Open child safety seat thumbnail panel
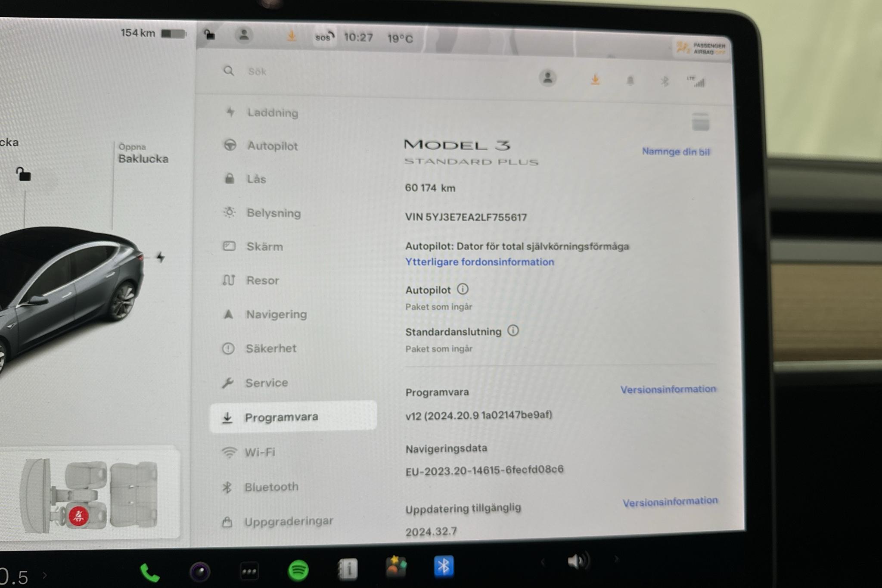This screenshot has height=588, width=882. click(102, 495)
